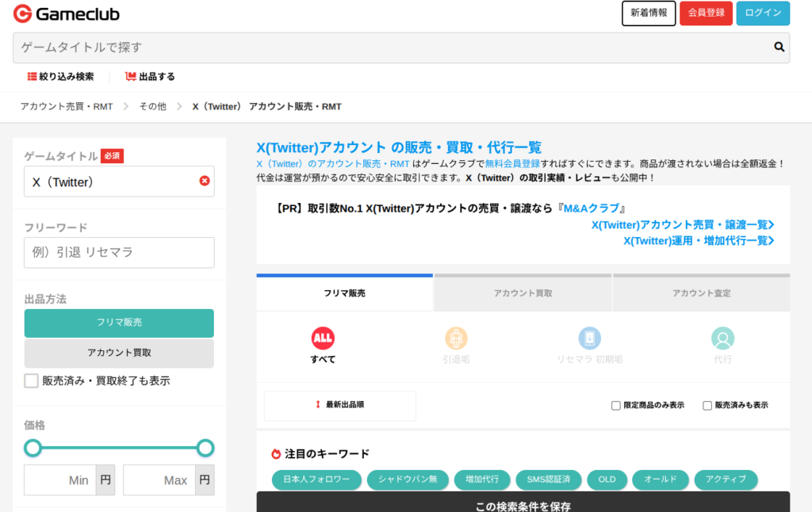812x512 pixels.
Task: Switch to the アカウント買取 tab
Action: coord(523,293)
